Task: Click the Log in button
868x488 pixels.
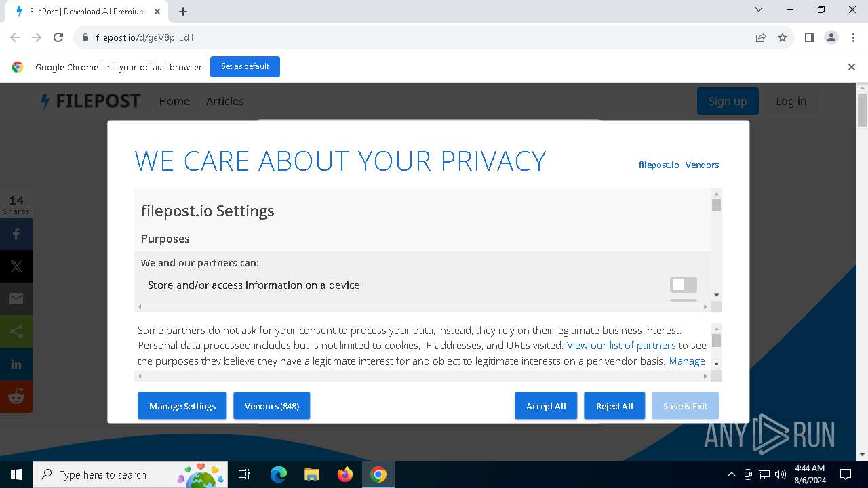Action: (x=791, y=101)
